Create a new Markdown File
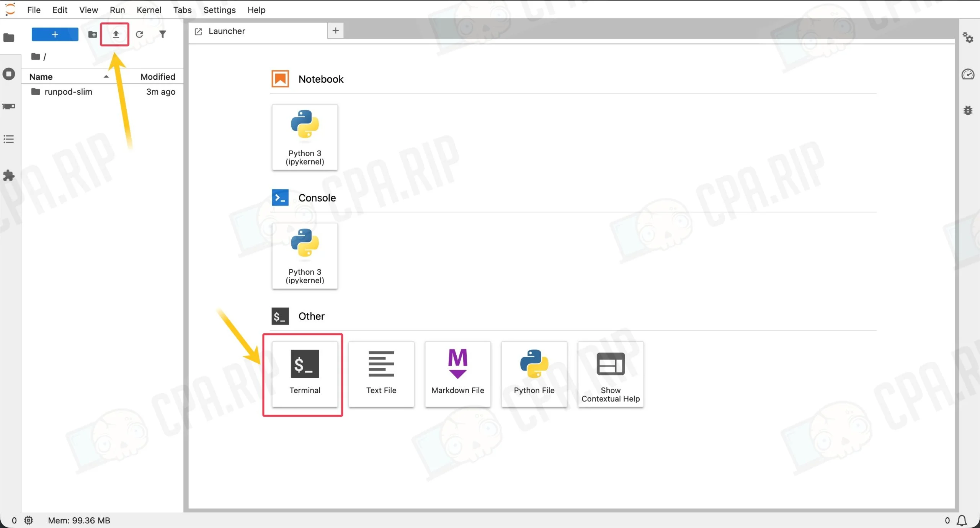This screenshot has width=980, height=528. pyautogui.click(x=458, y=374)
